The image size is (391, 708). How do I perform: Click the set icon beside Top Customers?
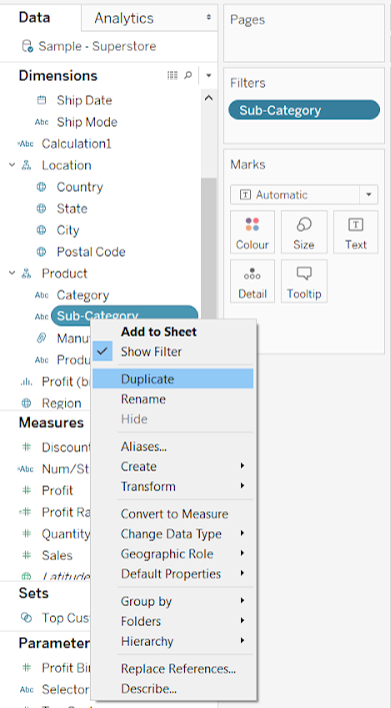[x=27, y=618]
